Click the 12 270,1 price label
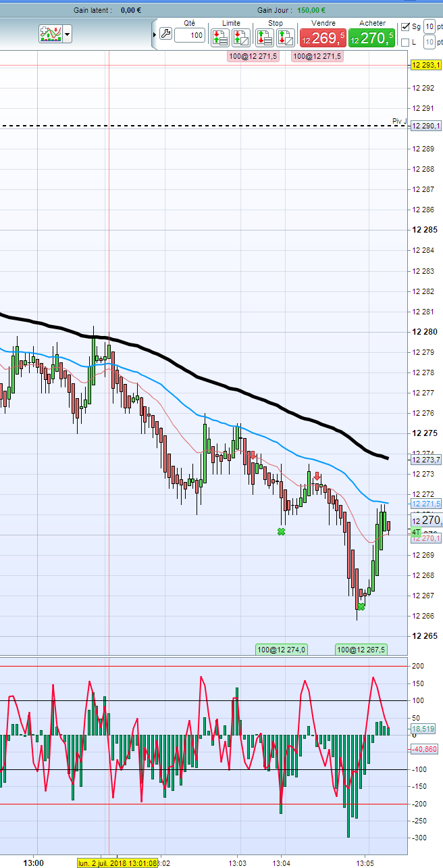 pos(425,538)
